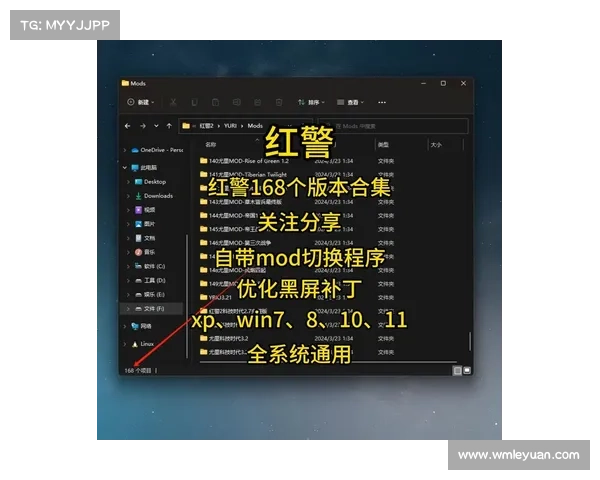This screenshot has height=480, width=600.
Task: Open drive 娱乐 (E:) in sidebar
Action: pos(150,295)
